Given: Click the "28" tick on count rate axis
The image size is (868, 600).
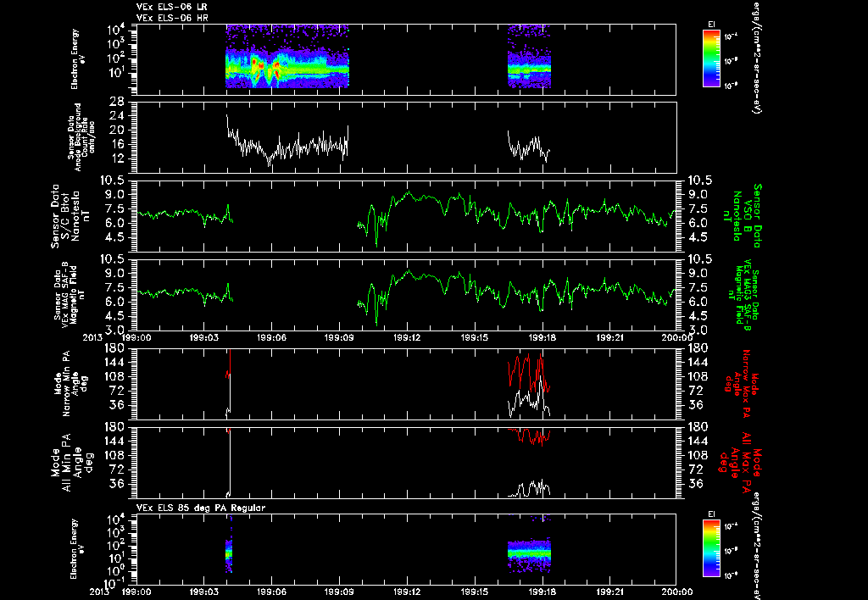Looking at the screenshot, I should (x=117, y=102).
